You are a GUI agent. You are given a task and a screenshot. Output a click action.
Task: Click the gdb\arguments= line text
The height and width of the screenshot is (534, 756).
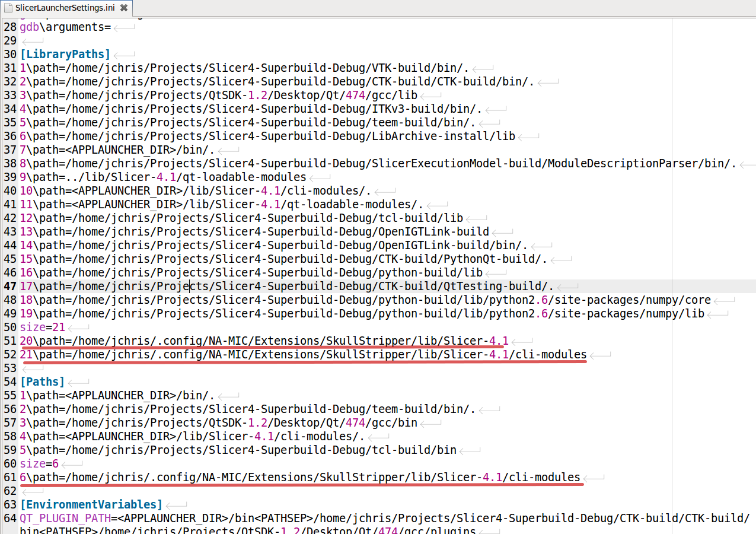[65, 27]
